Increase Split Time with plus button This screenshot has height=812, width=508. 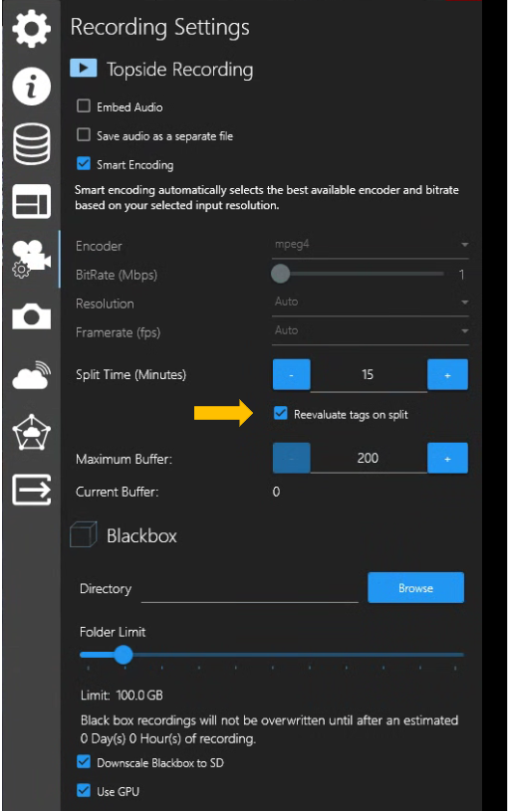click(x=447, y=374)
